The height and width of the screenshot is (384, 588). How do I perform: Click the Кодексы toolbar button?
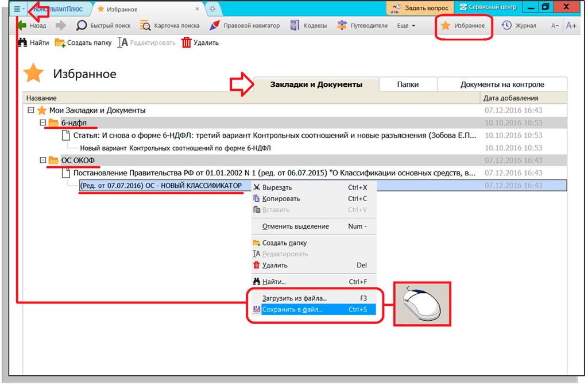click(308, 25)
